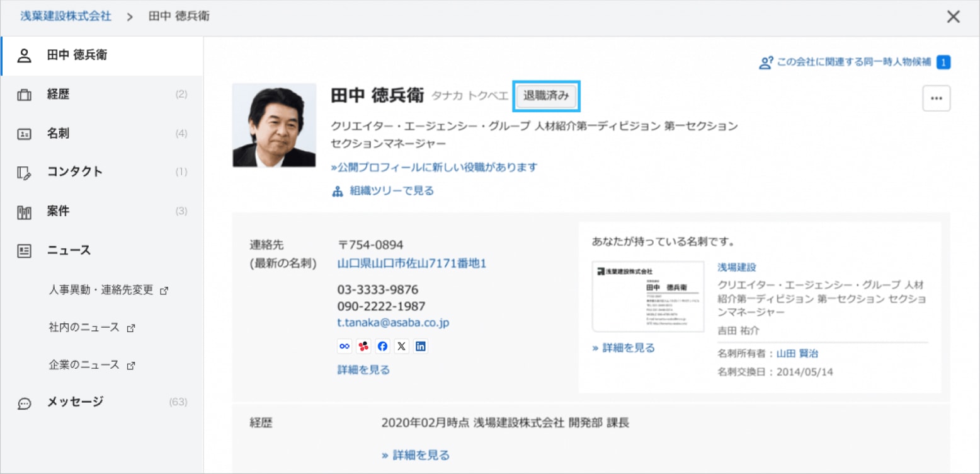Click 田中 徳兵衛 in the breadcrumb
The width and height of the screenshot is (980, 474).
(179, 16)
